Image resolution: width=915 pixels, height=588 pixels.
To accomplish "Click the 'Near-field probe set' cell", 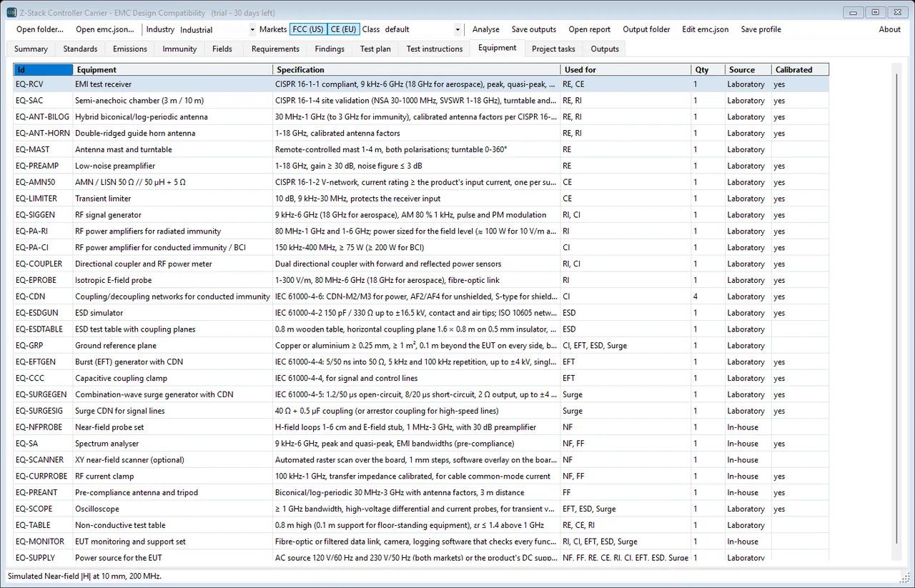I will (173, 427).
